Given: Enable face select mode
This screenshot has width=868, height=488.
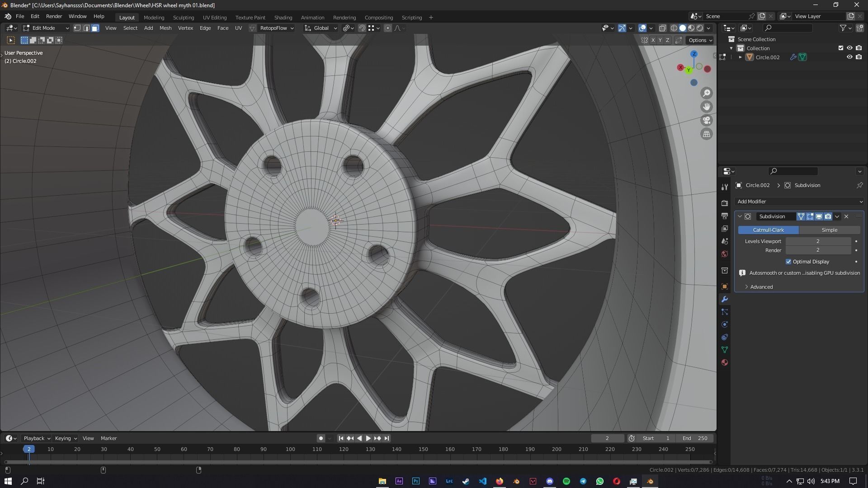Looking at the screenshot, I should coord(95,28).
